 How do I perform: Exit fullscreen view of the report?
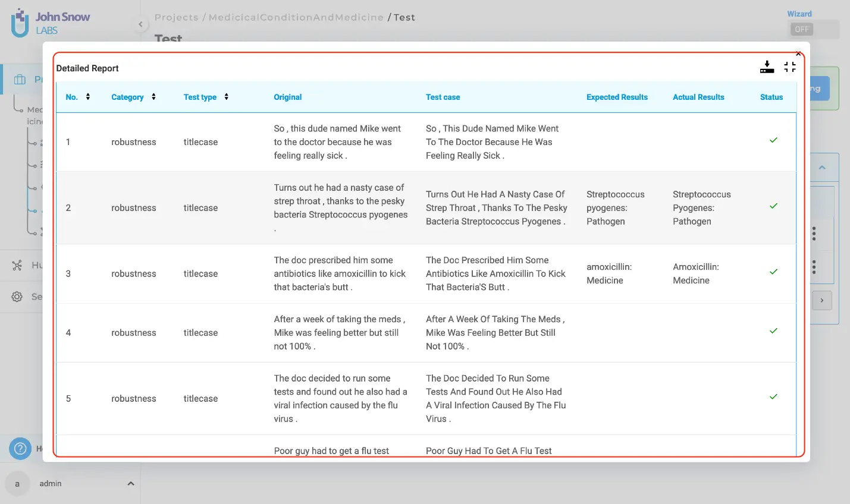(x=789, y=67)
